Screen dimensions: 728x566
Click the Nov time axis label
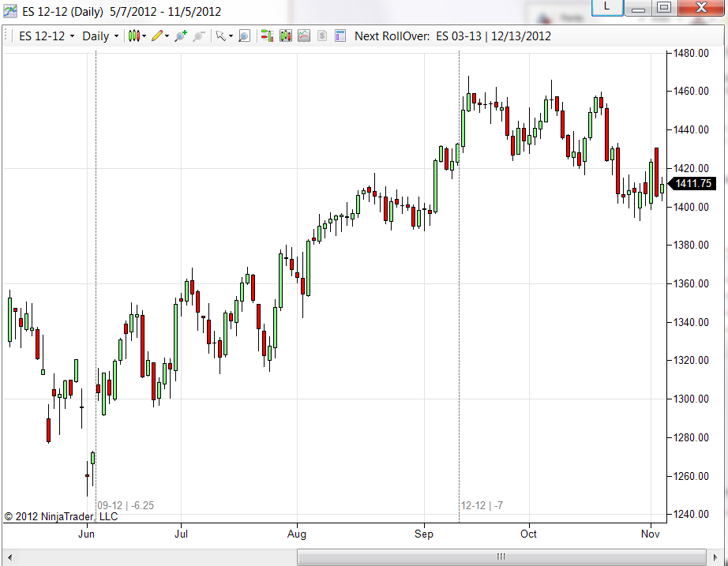point(651,534)
